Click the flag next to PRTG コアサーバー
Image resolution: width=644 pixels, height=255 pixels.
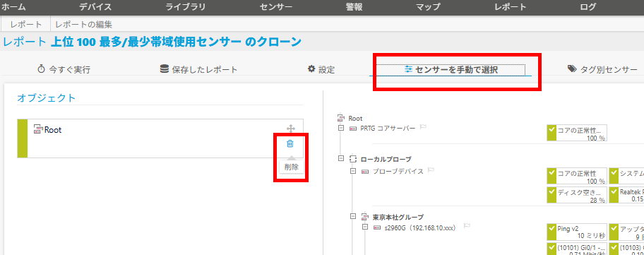pos(423,128)
